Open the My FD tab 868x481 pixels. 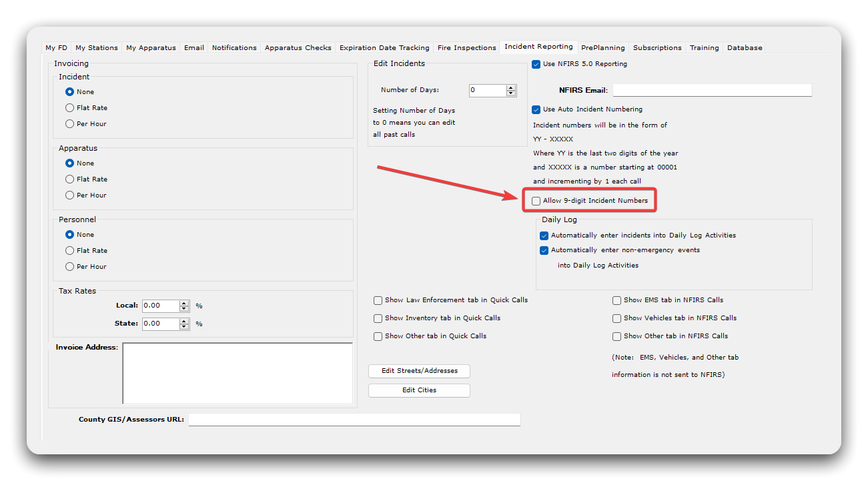pos(56,48)
